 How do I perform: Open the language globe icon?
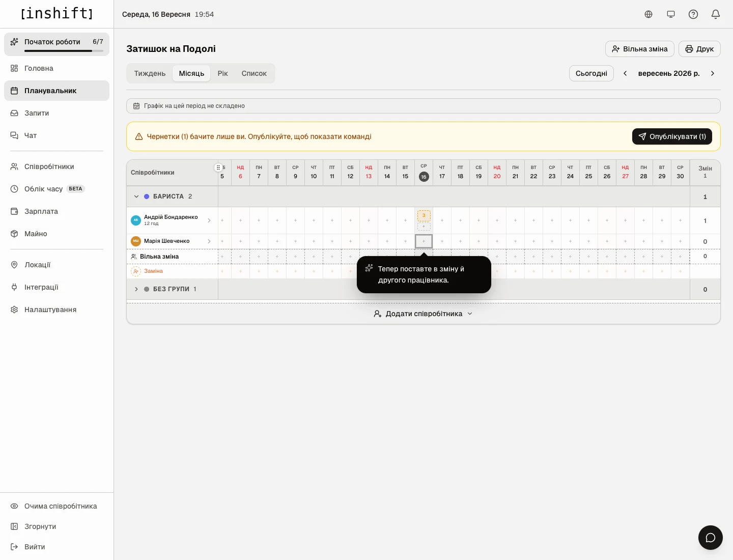pyautogui.click(x=649, y=14)
